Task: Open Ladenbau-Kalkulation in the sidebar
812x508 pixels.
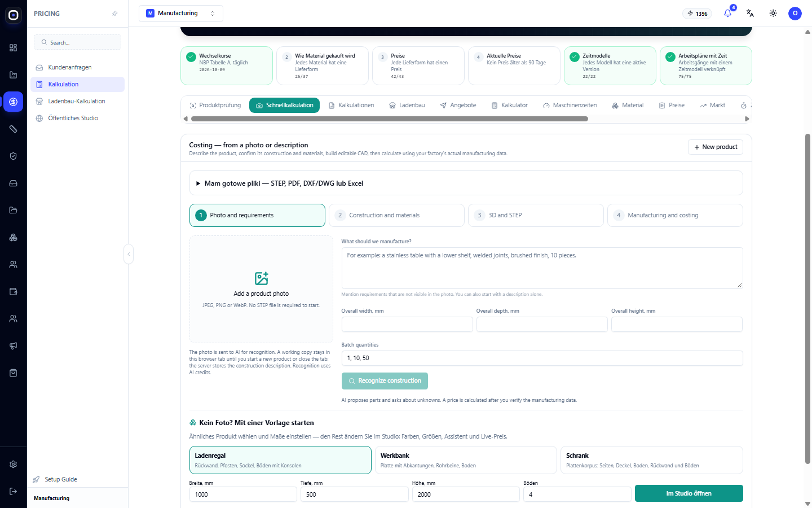Action: pos(77,101)
